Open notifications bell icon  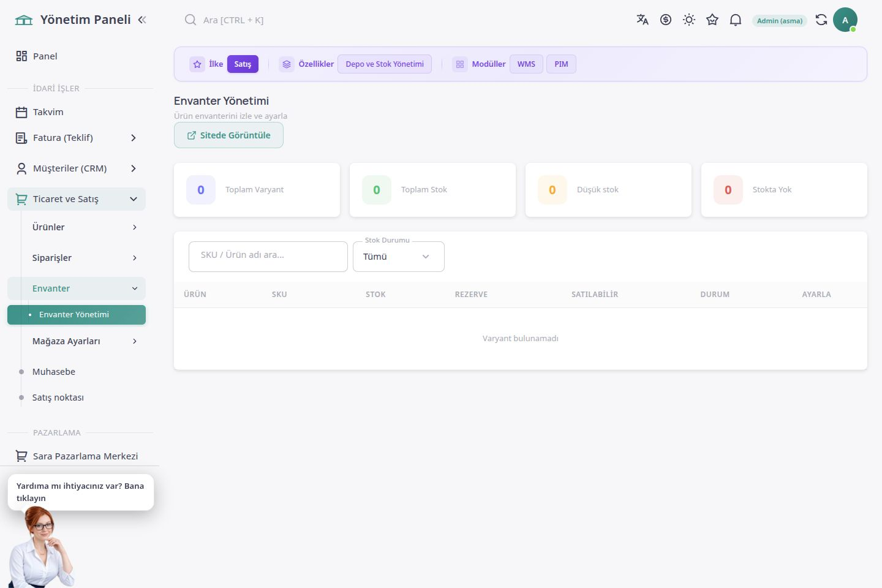[736, 20]
